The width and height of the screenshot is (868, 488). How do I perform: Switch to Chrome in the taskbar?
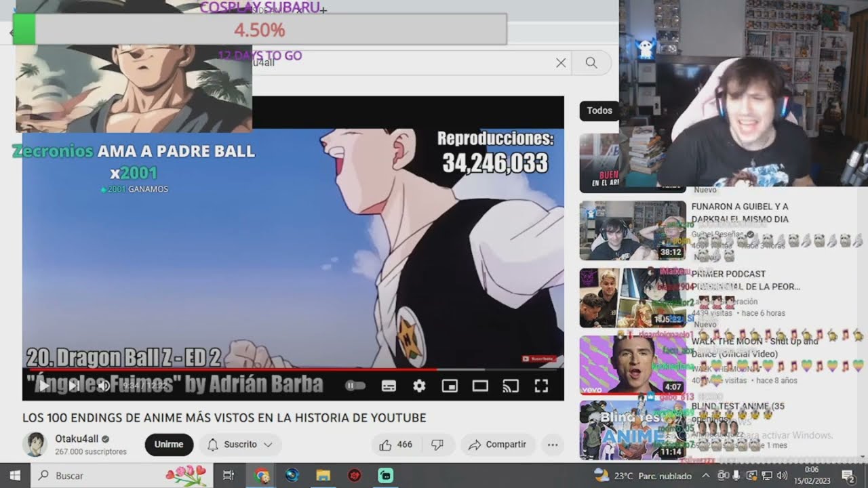coord(262,476)
